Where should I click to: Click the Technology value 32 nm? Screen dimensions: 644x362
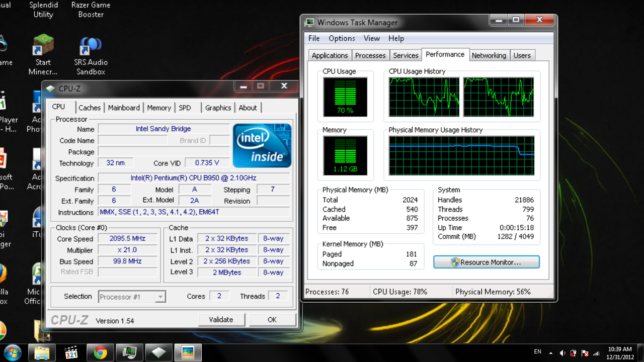(115, 163)
